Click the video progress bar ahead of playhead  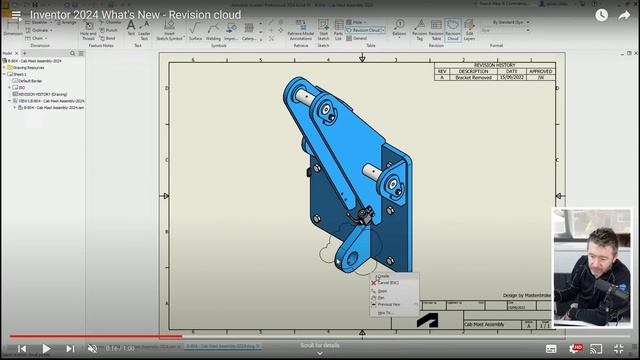(x=406, y=337)
